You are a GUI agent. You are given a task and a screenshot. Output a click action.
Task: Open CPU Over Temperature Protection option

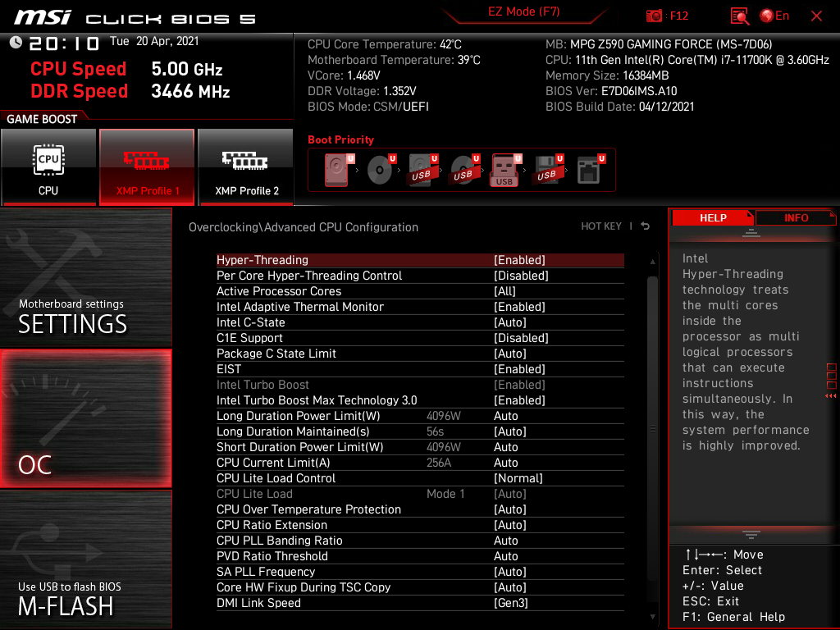pyautogui.click(x=420, y=509)
